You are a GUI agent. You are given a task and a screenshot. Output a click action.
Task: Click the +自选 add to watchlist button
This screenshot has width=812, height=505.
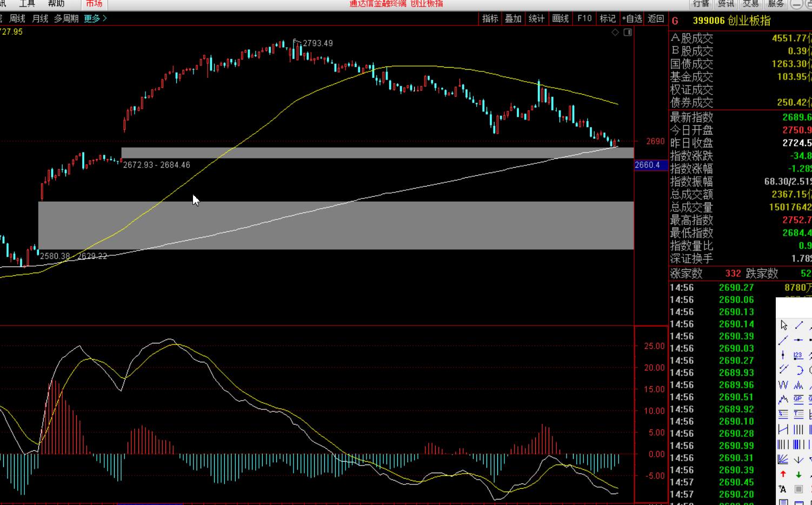click(x=632, y=18)
